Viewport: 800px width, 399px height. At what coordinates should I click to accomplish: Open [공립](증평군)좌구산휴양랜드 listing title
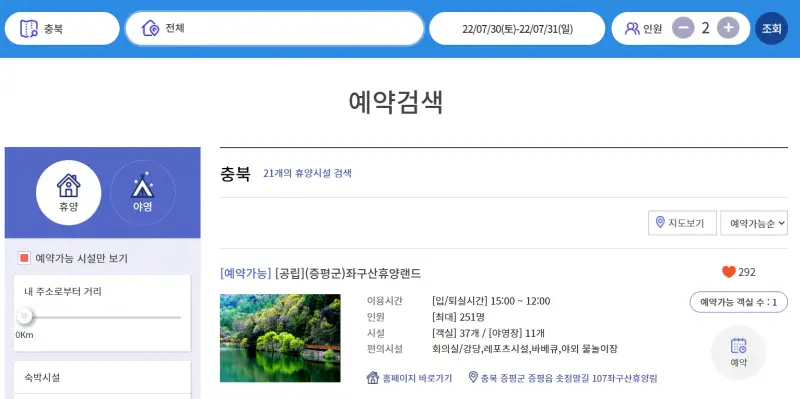click(348, 273)
